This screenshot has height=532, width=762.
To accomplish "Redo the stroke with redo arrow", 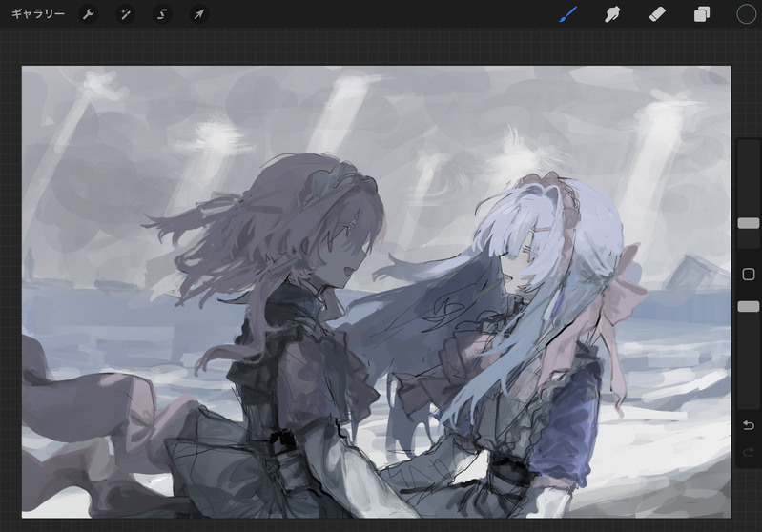I will tap(749, 453).
